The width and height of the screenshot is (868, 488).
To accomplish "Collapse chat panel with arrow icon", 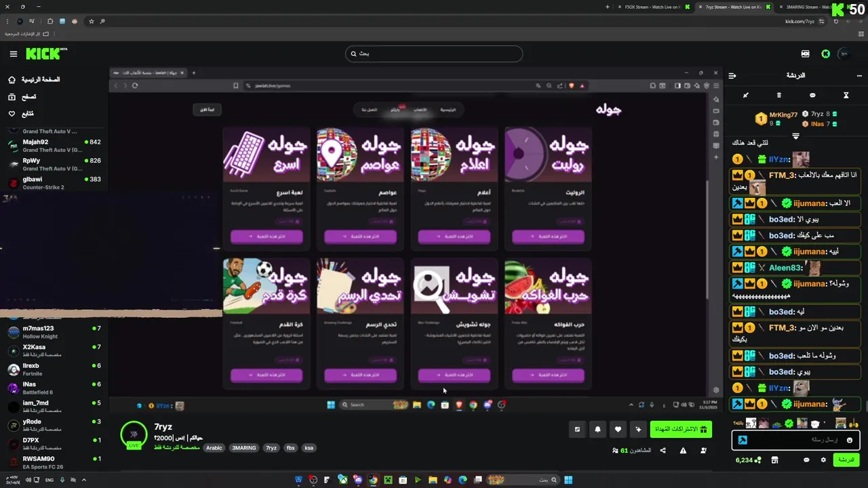I will coord(732,75).
